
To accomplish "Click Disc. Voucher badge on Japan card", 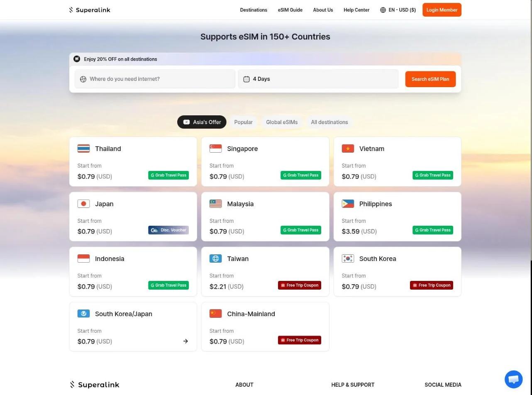I will pyautogui.click(x=168, y=230).
